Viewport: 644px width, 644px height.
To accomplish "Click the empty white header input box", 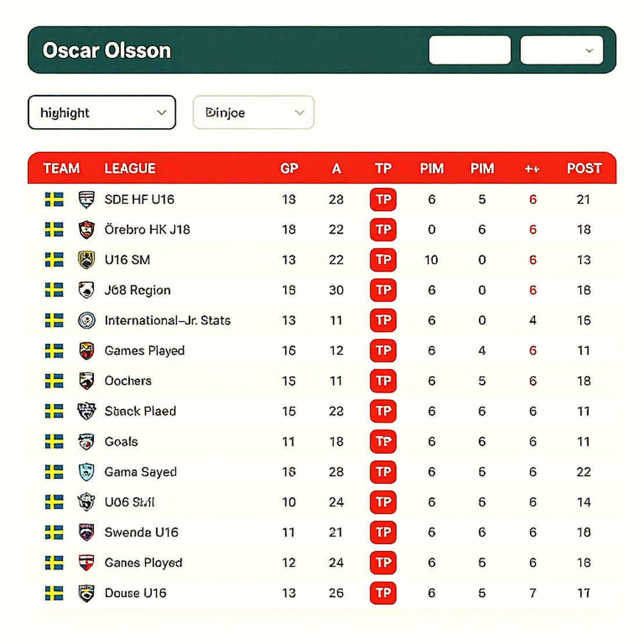I will tap(469, 50).
